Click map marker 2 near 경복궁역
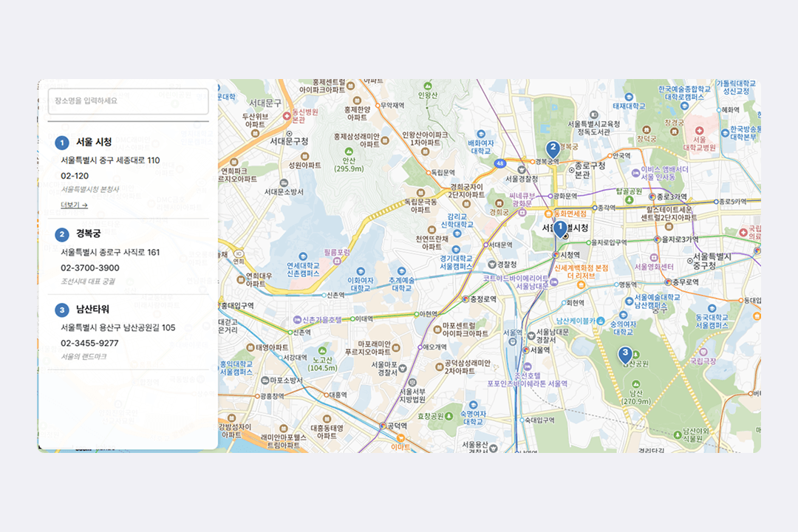This screenshot has height=532, width=798. [551, 149]
